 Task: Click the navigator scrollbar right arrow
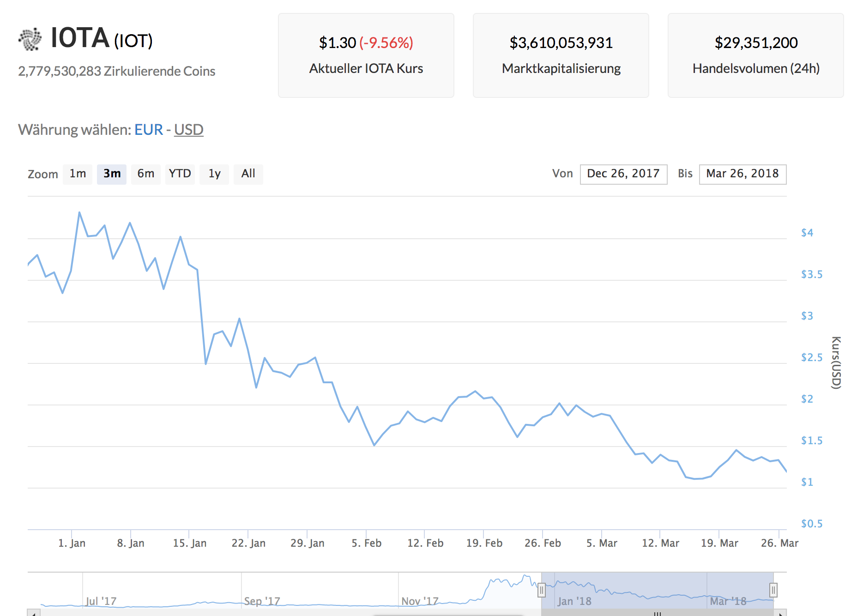[x=780, y=613]
